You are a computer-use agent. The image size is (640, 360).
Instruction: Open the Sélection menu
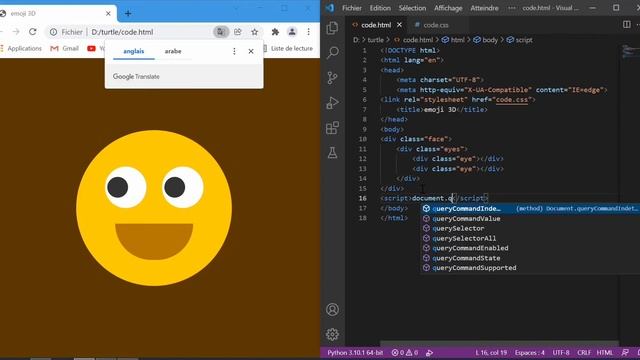tap(412, 8)
